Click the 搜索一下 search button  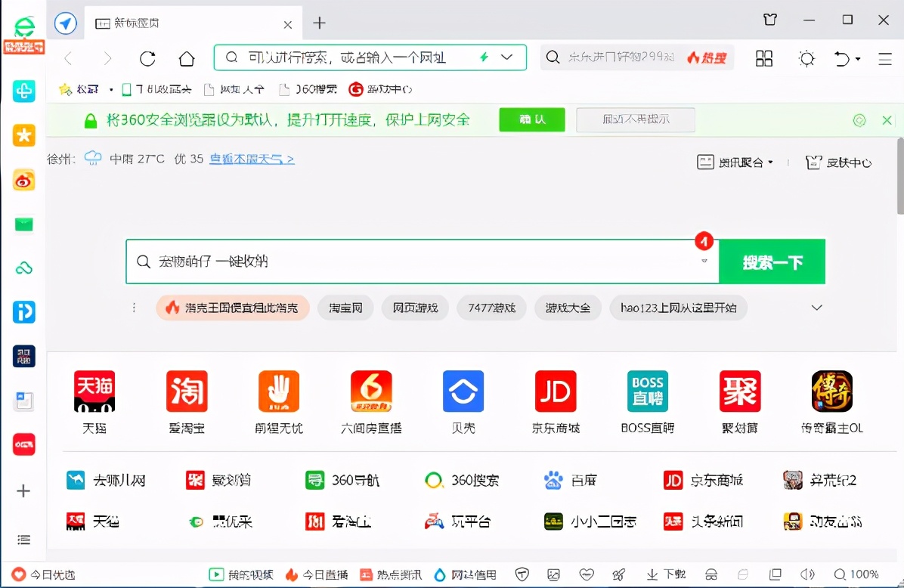772,261
